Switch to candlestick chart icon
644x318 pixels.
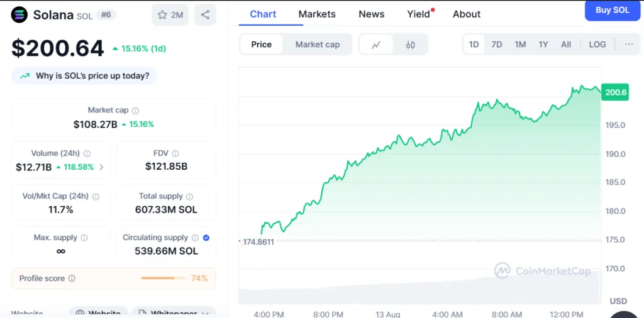click(410, 45)
